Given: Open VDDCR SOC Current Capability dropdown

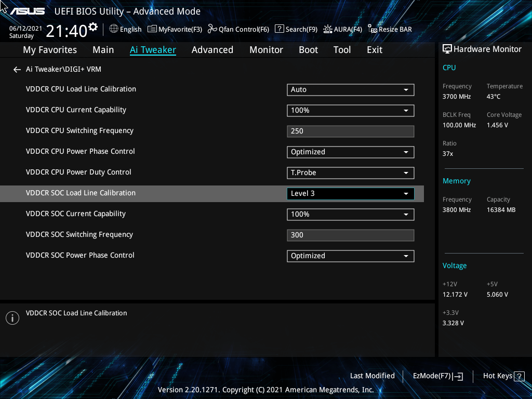Looking at the screenshot, I should click(x=351, y=215).
